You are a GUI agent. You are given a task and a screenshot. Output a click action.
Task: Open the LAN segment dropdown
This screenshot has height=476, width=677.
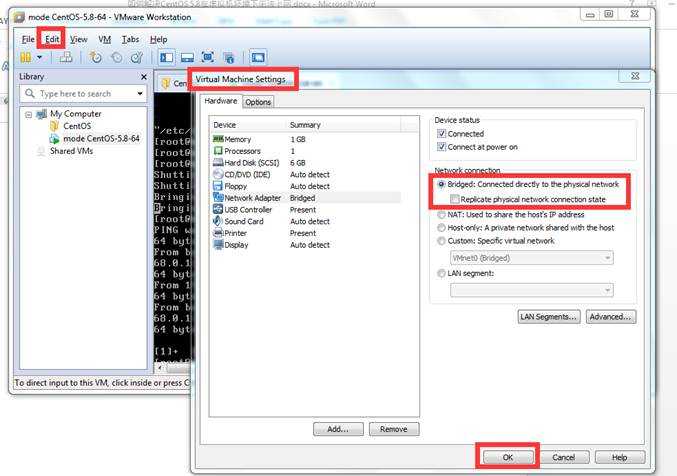click(x=531, y=290)
